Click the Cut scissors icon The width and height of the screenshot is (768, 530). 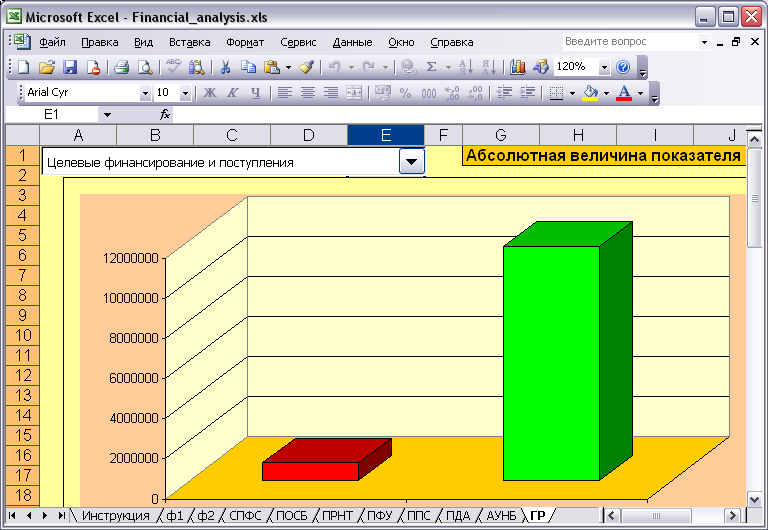pos(225,67)
